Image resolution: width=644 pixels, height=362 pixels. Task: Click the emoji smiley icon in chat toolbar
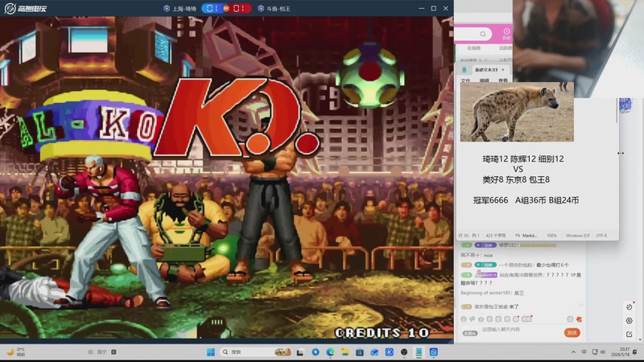click(464, 319)
